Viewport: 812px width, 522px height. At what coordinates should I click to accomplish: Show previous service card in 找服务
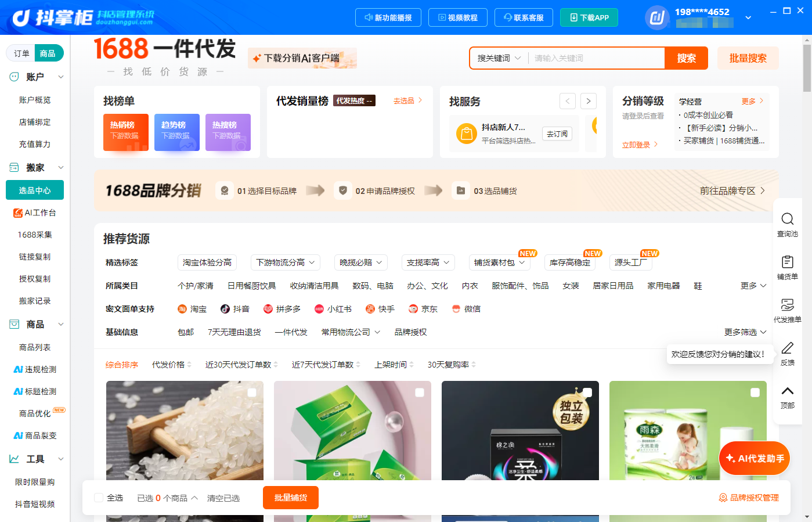point(568,101)
